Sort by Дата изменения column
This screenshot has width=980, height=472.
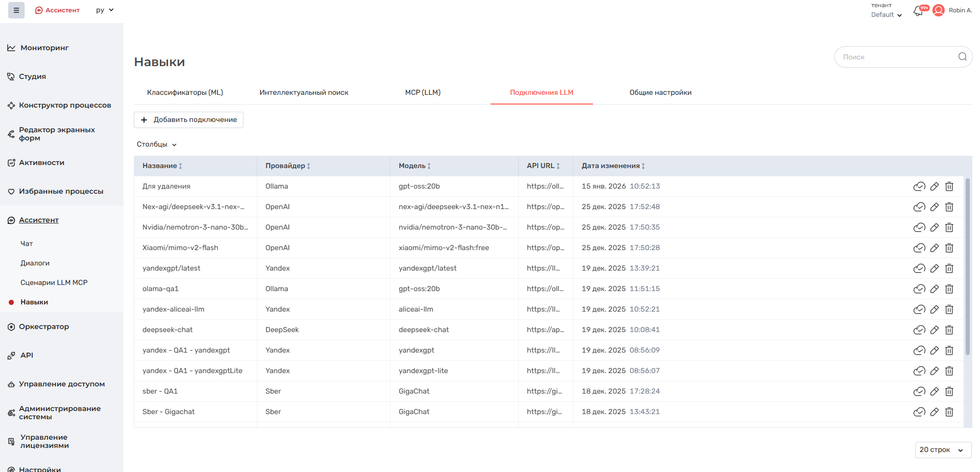pyautogui.click(x=643, y=166)
